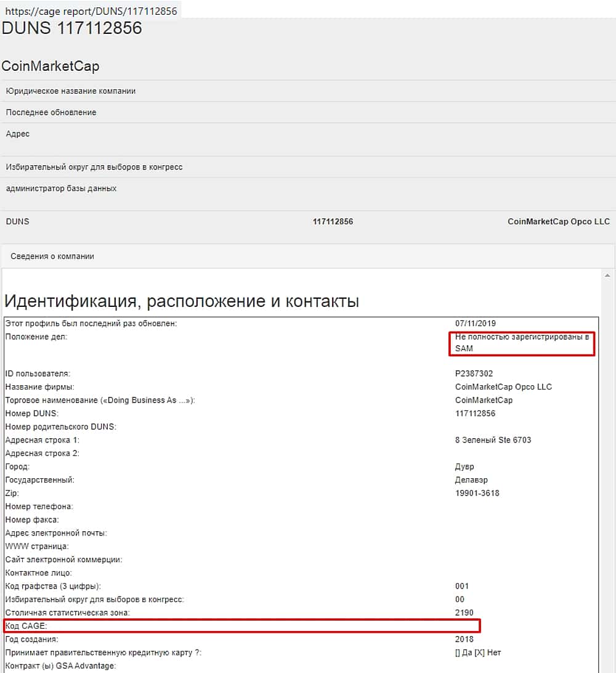The width and height of the screenshot is (616, 673).
Task: Open the 'Сведения о компании' tab
Action: coord(52,256)
